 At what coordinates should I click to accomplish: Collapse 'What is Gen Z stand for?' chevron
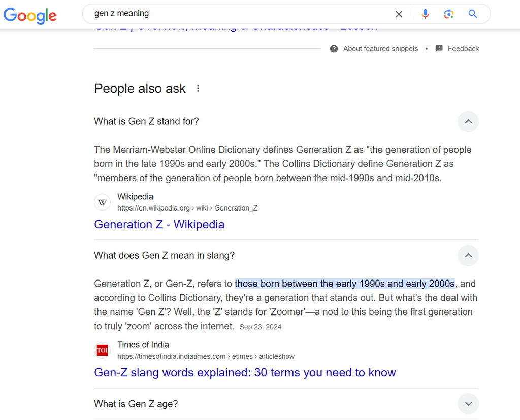pos(468,121)
